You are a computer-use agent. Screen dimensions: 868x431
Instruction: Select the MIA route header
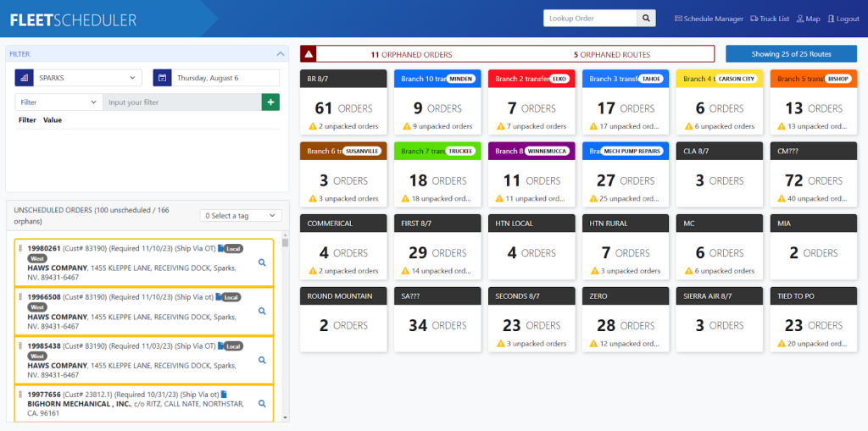[814, 224]
